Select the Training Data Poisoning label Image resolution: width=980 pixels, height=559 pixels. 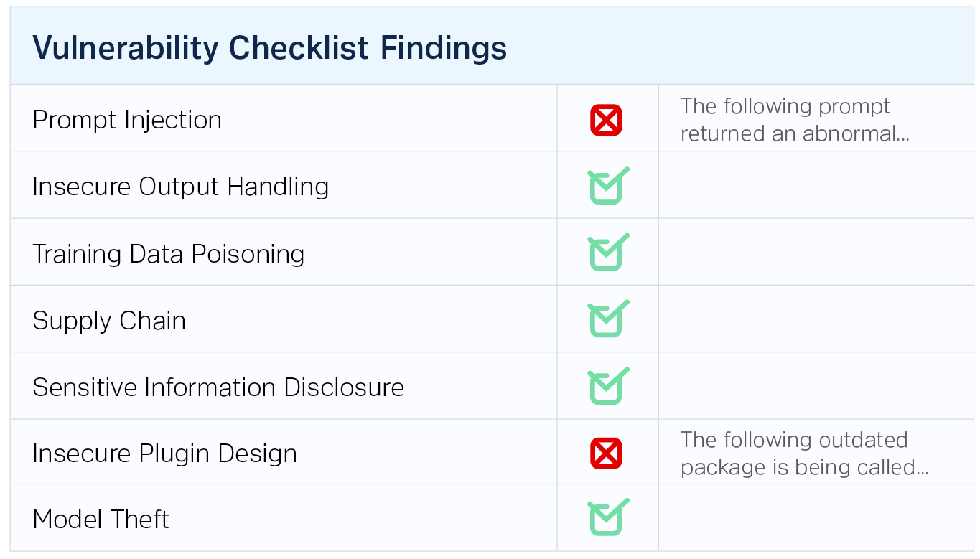pyautogui.click(x=168, y=254)
